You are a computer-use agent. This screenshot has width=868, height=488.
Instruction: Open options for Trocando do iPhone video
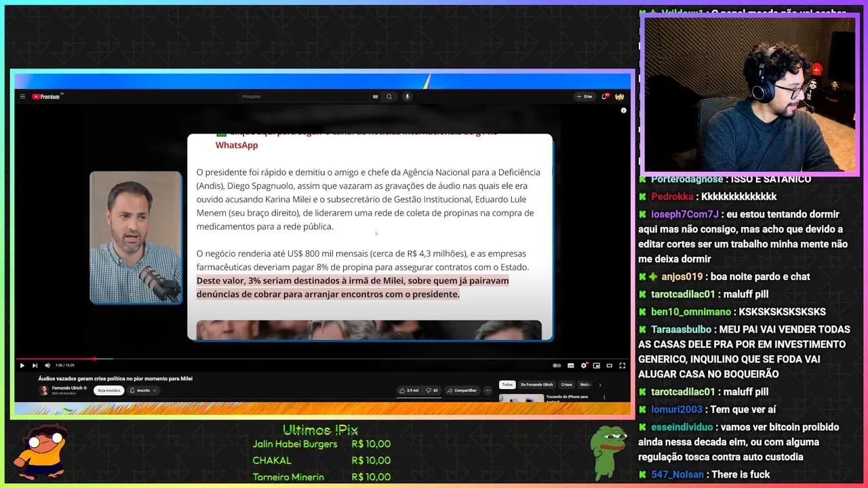604,397
